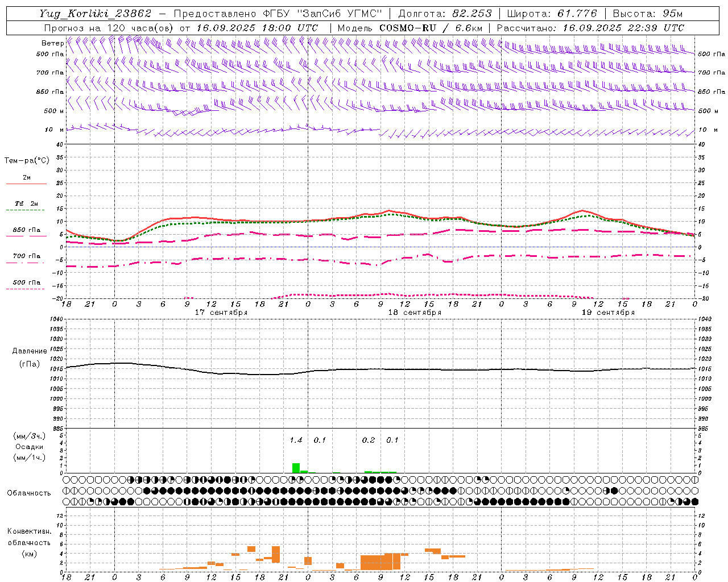Click the 19 сентября date label
The image size is (728, 582).
click(x=608, y=313)
